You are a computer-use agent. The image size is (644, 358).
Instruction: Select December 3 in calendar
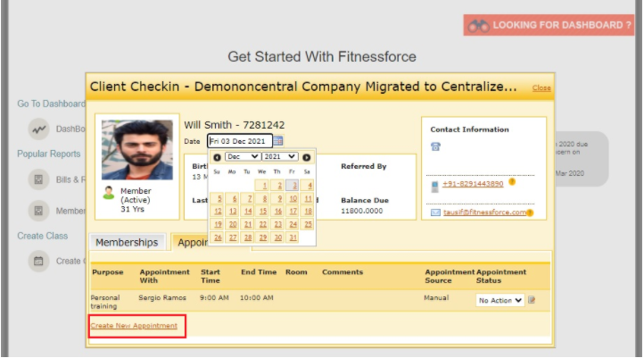click(293, 186)
